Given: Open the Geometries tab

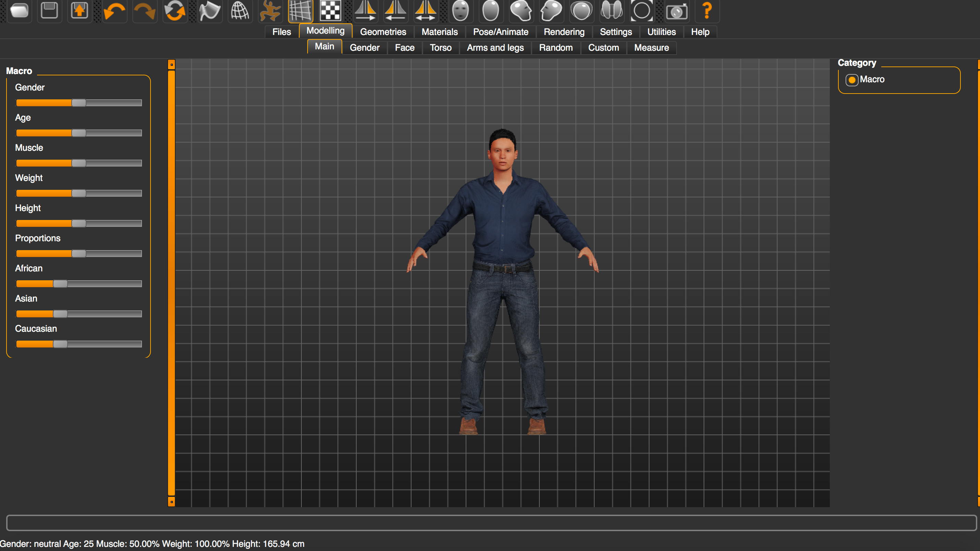Looking at the screenshot, I should point(383,32).
